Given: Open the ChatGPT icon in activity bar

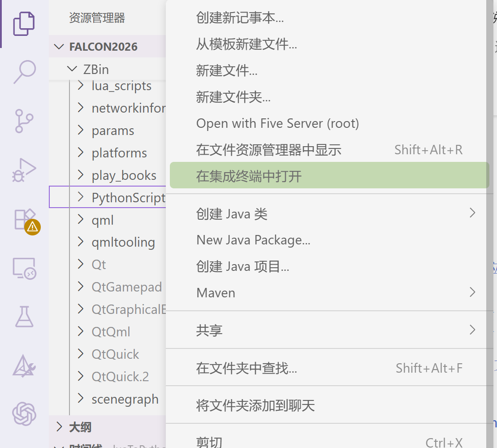Looking at the screenshot, I should tap(24, 414).
